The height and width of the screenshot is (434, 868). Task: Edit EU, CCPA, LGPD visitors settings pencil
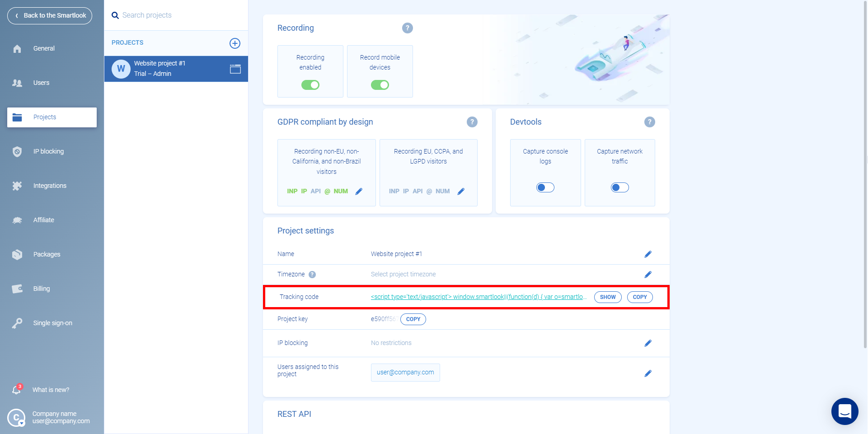[x=461, y=191]
